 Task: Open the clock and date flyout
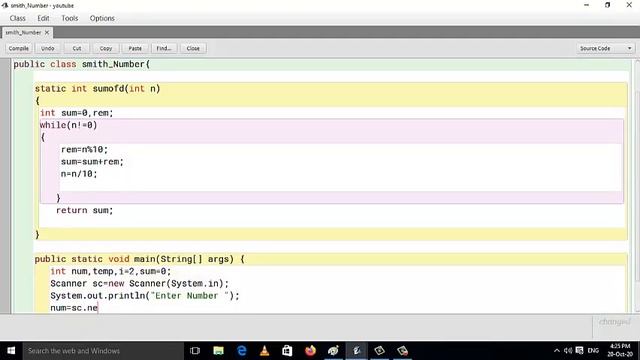(620, 350)
